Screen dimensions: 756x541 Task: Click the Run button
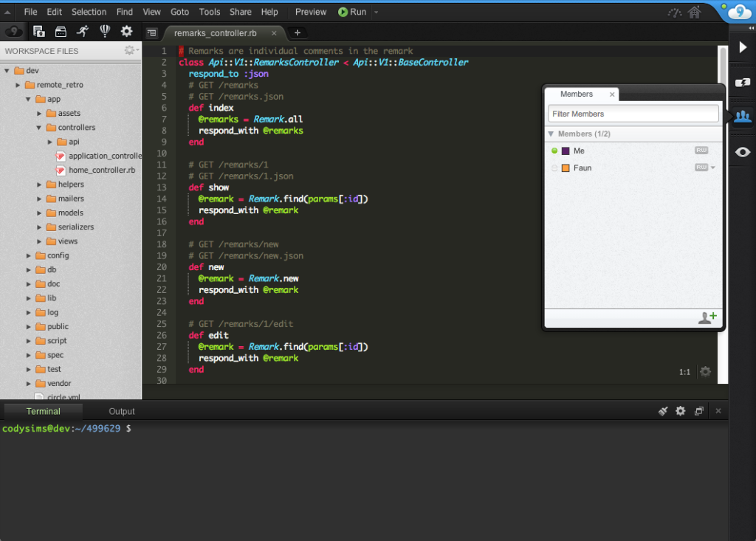[352, 12]
